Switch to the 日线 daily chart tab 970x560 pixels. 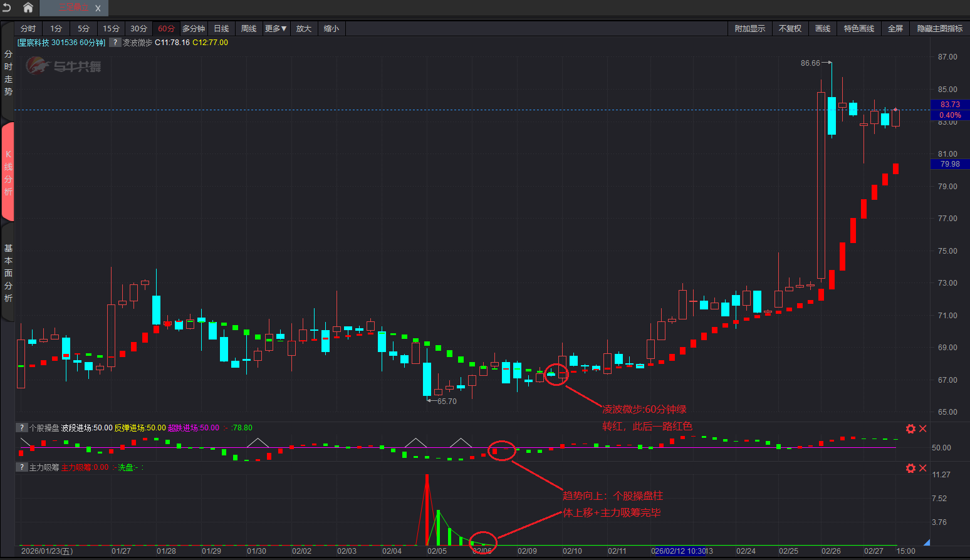[221, 29]
